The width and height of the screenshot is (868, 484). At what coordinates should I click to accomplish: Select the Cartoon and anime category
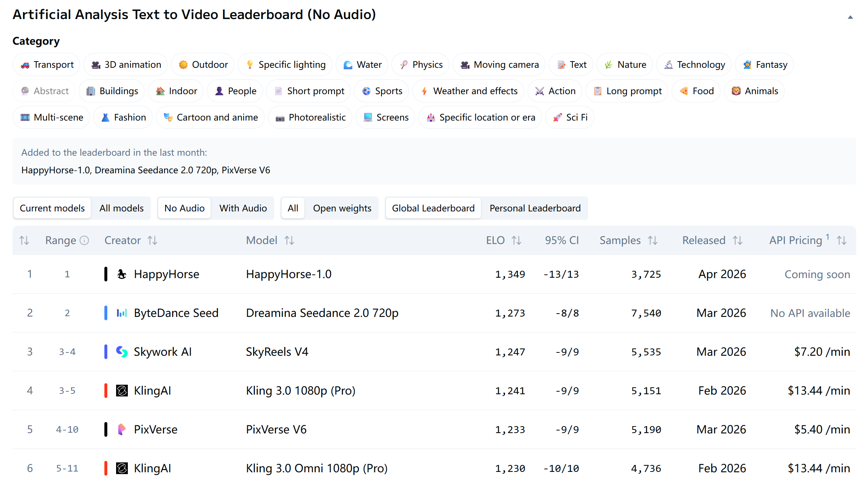coord(210,117)
